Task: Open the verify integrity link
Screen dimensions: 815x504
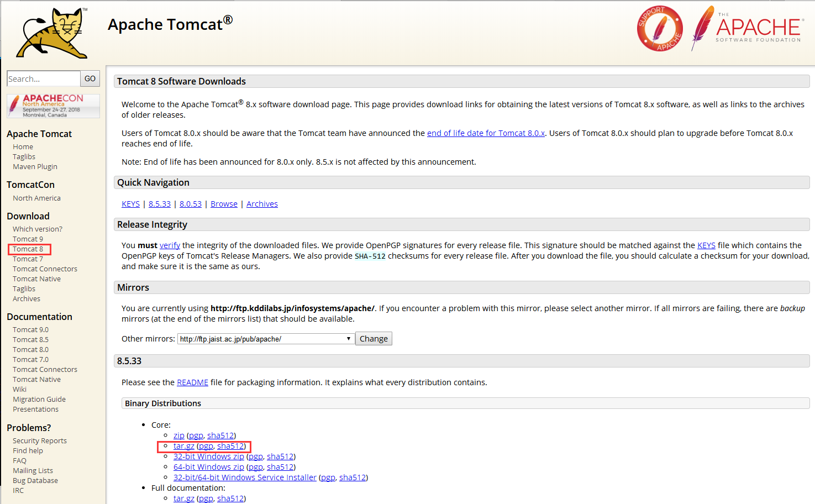Action: [170, 245]
